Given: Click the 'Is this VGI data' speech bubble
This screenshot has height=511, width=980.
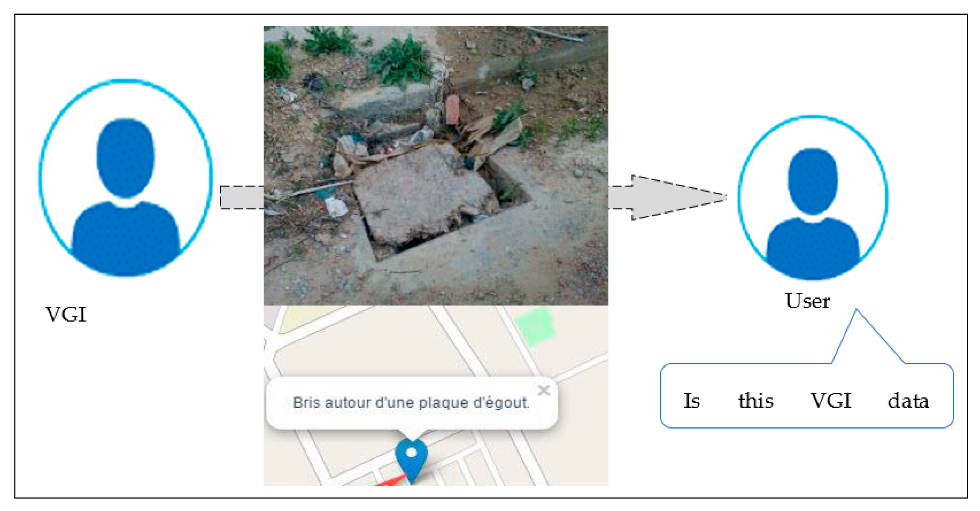Looking at the screenshot, I should click(806, 396).
